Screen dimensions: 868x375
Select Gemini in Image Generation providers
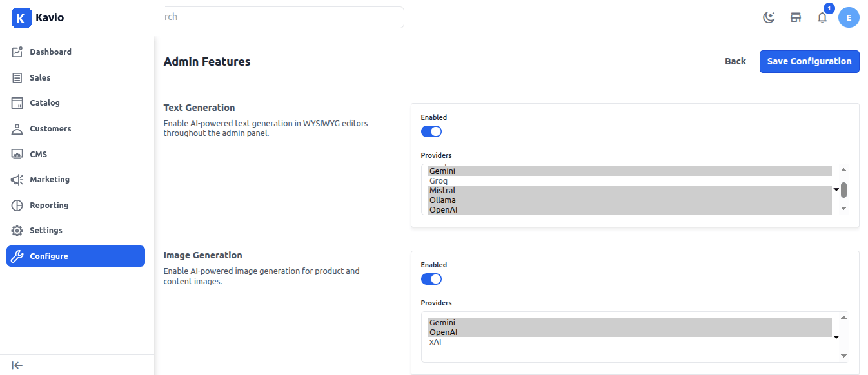click(630, 323)
